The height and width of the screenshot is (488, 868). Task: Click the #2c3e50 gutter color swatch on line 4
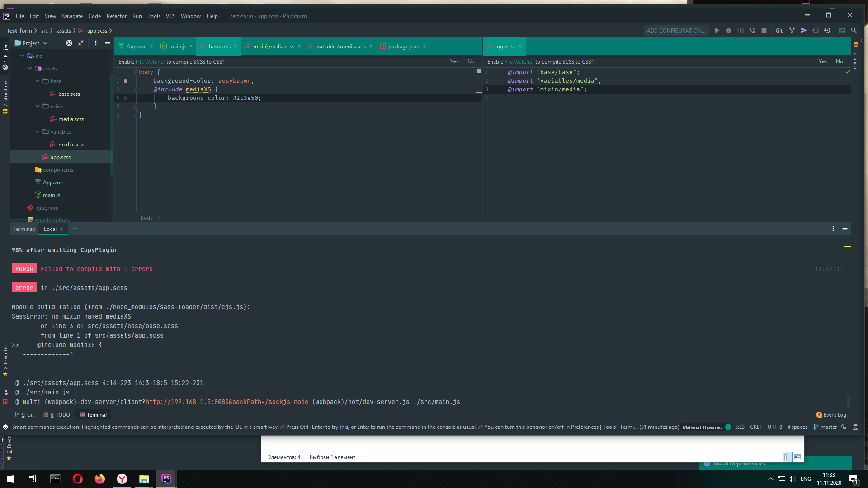[126, 98]
